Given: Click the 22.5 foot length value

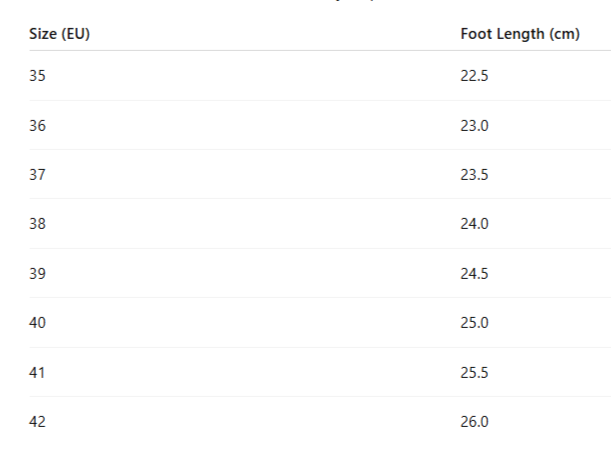Looking at the screenshot, I should pos(475,76).
